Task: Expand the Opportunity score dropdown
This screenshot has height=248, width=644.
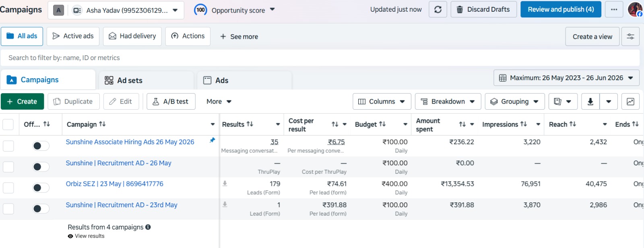Action: (x=272, y=9)
